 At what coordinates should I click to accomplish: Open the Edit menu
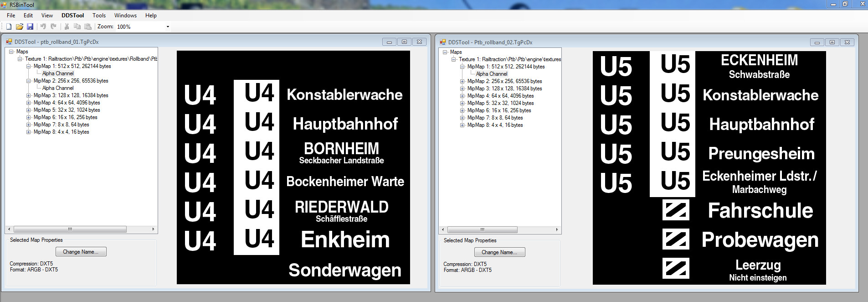(x=28, y=15)
